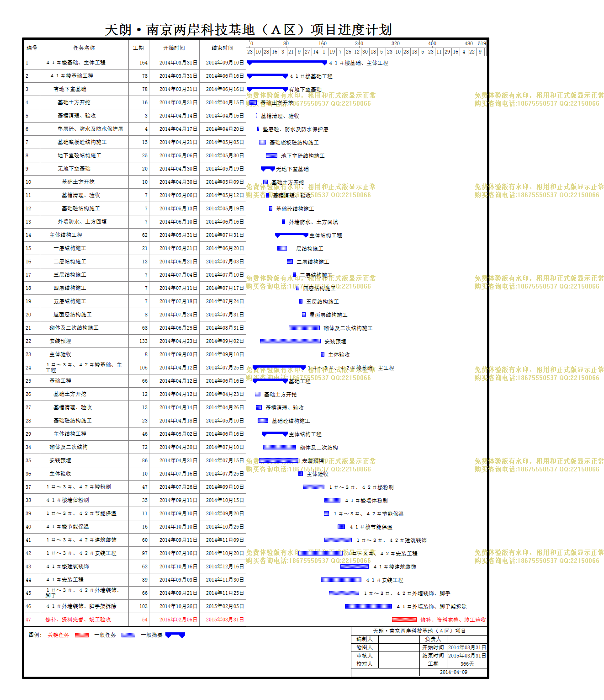Select the duration cell showing 164
Image resolution: width=604 pixels, height=700 pixels.
tap(138, 63)
